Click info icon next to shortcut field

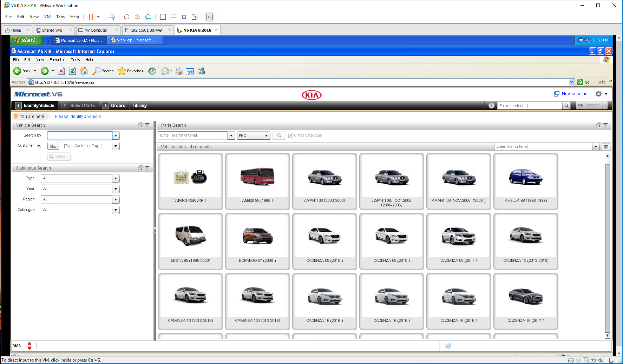click(491, 106)
